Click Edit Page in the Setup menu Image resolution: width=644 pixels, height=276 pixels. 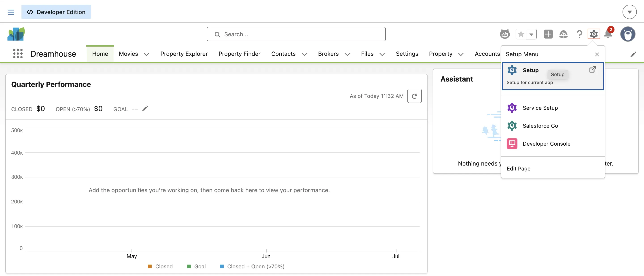click(x=518, y=168)
